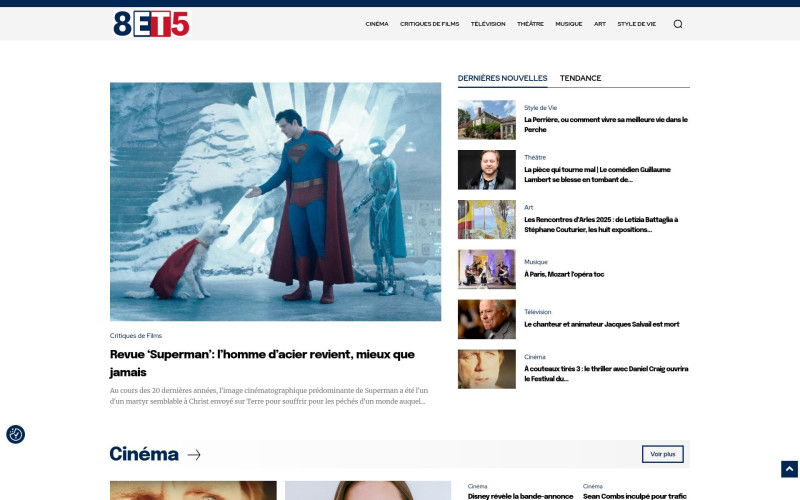Open À Paris, Mozart l'opéra toc article
This screenshot has height=500, width=800.
564,274
